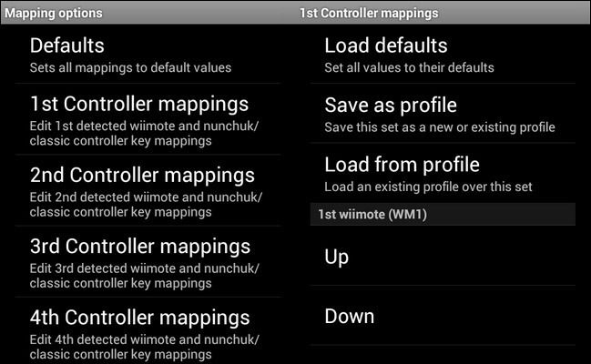Screen dimensions: 591x364
Task: Open 1st Controller mappings
Action: point(139,103)
